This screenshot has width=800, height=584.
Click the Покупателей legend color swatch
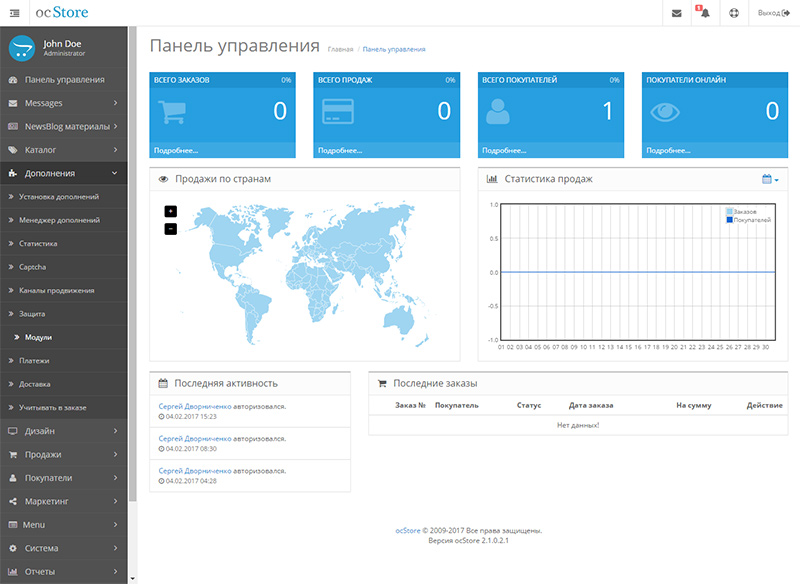[729, 220]
